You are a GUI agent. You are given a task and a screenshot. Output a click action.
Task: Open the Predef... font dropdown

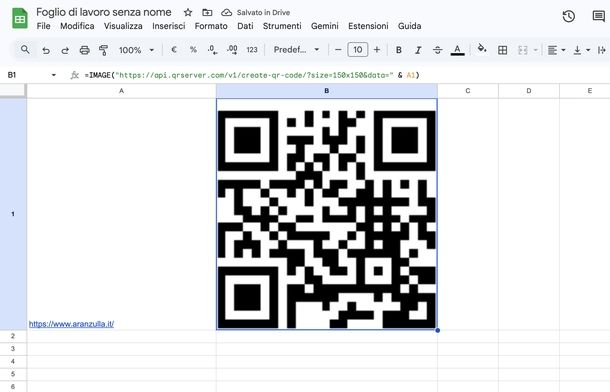[x=296, y=50]
